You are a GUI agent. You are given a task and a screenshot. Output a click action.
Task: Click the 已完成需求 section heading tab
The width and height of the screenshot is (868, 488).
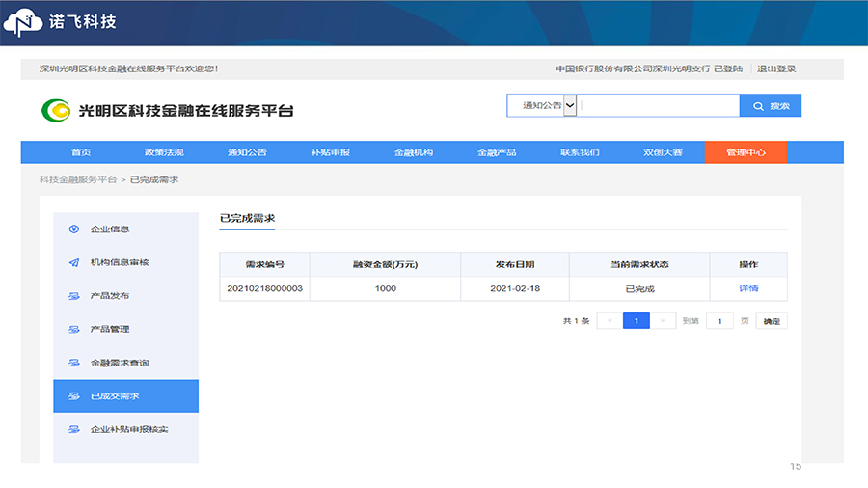click(247, 219)
